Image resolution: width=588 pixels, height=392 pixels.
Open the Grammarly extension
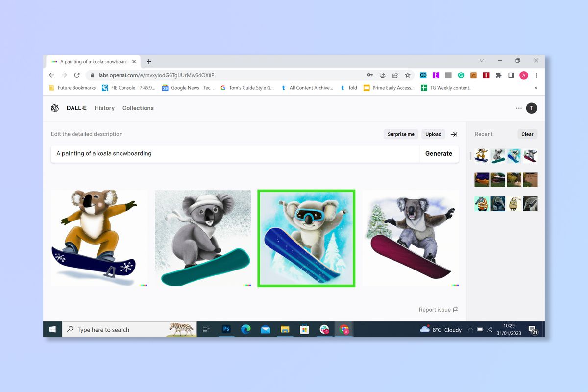click(461, 75)
